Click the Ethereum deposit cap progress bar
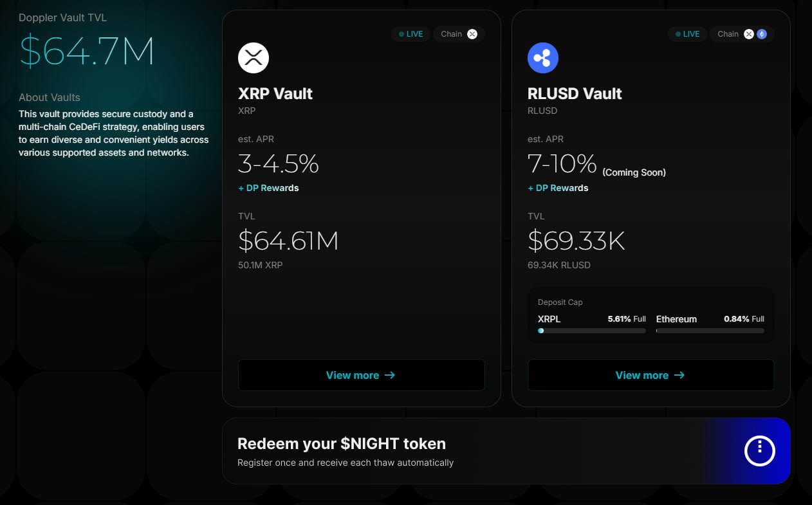 710,331
